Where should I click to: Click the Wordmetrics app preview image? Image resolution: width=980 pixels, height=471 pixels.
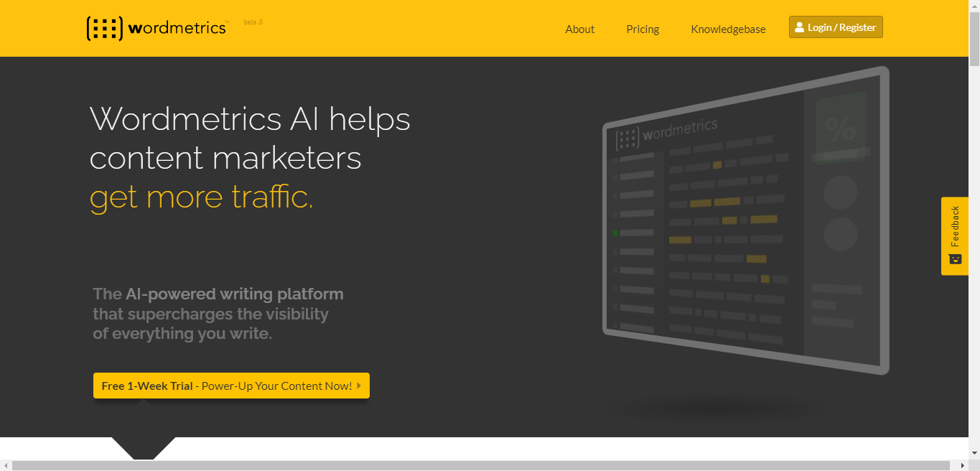pos(746,220)
